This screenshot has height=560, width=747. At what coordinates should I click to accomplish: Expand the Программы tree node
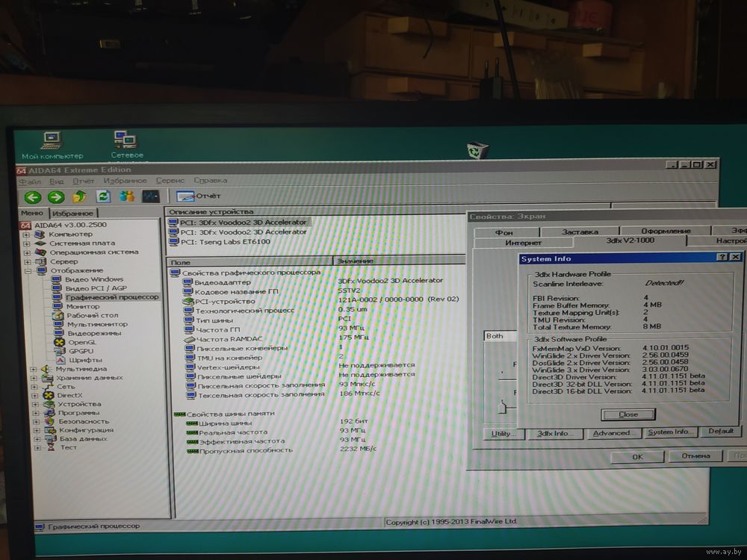pyautogui.click(x=36, y=413)
